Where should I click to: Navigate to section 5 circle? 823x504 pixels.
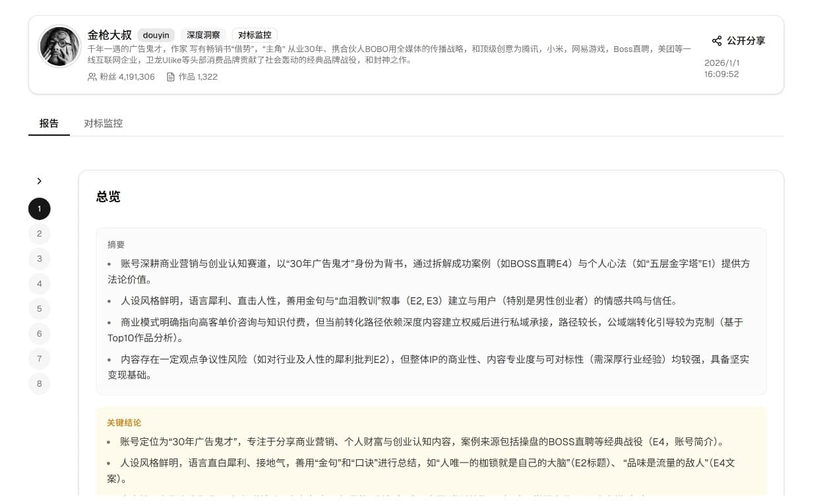(40, 309)
